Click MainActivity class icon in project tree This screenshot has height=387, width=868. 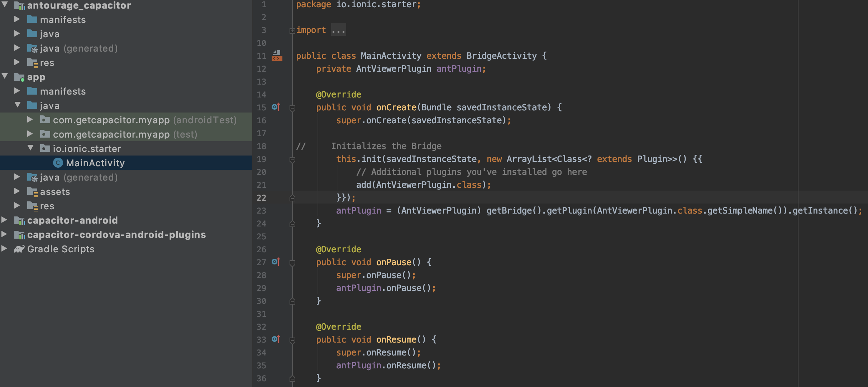(58, 163)
